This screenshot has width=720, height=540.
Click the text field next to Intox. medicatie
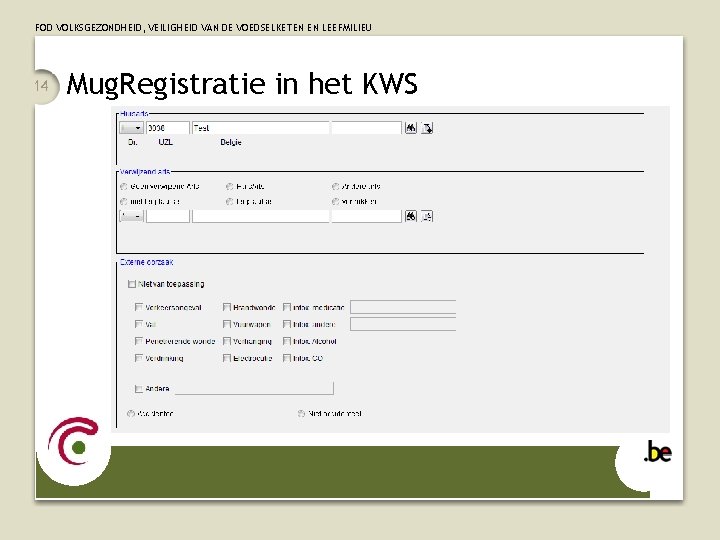403,307
